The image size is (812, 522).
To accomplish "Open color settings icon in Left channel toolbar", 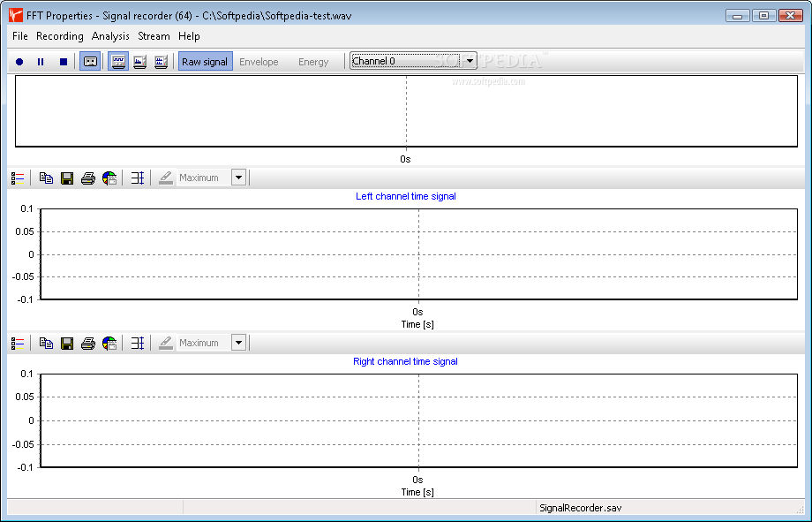I will click(x=109, y=178).
